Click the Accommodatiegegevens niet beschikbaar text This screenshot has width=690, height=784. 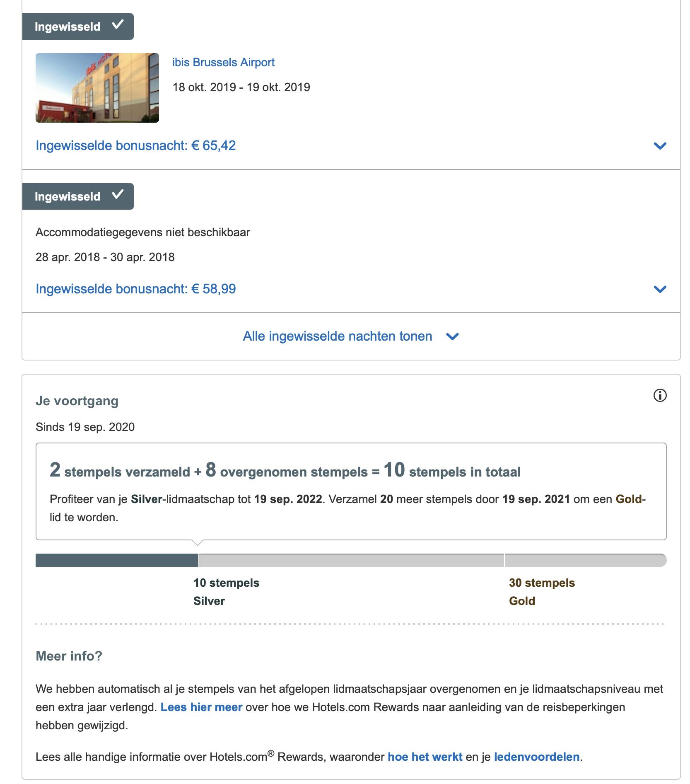[143, 232]
